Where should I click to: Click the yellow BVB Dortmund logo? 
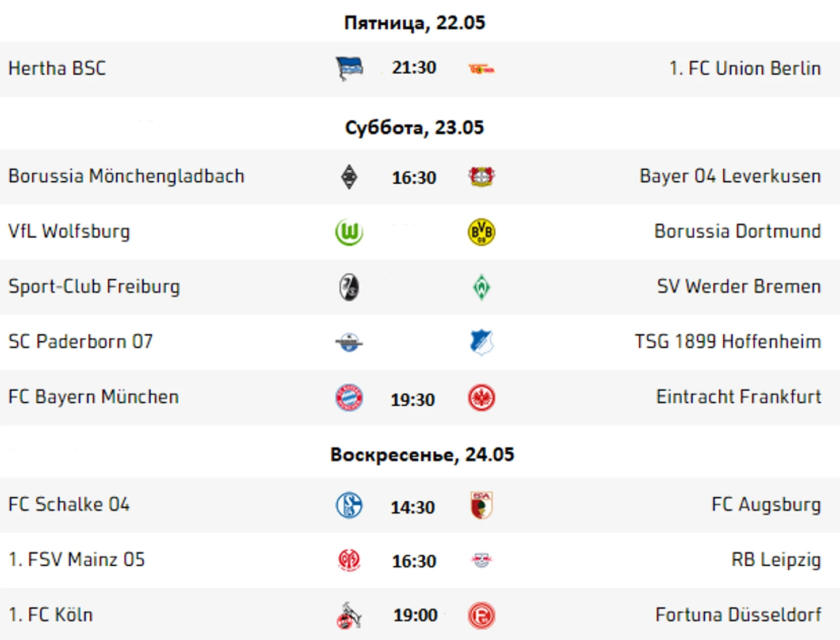482,232
